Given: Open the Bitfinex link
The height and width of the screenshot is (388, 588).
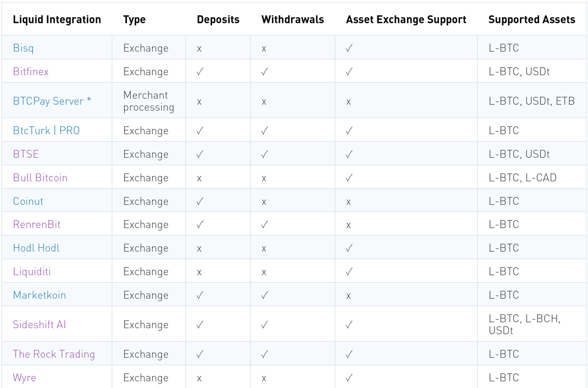Looking at the screenshot, I should point(31,72).
